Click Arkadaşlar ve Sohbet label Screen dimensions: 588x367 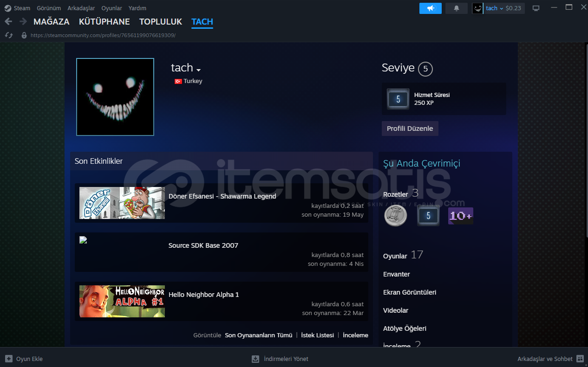point(545,359)
